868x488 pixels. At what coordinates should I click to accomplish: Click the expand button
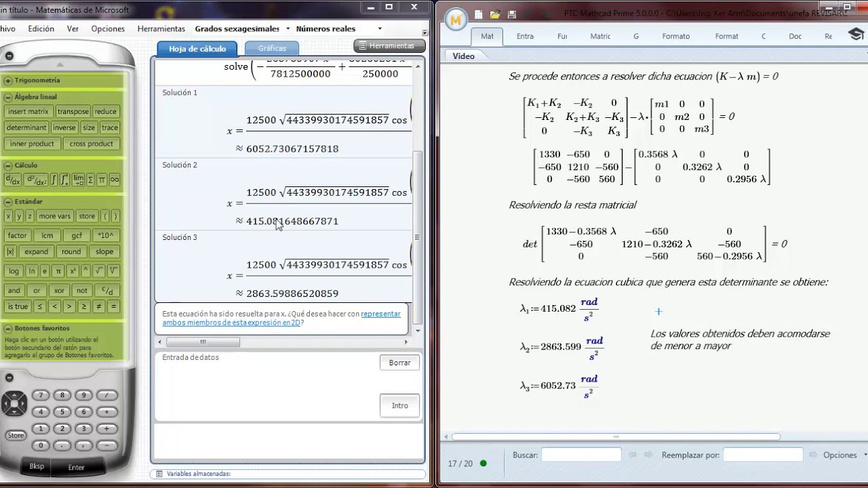pyautogui.click(x=37, y=251)
